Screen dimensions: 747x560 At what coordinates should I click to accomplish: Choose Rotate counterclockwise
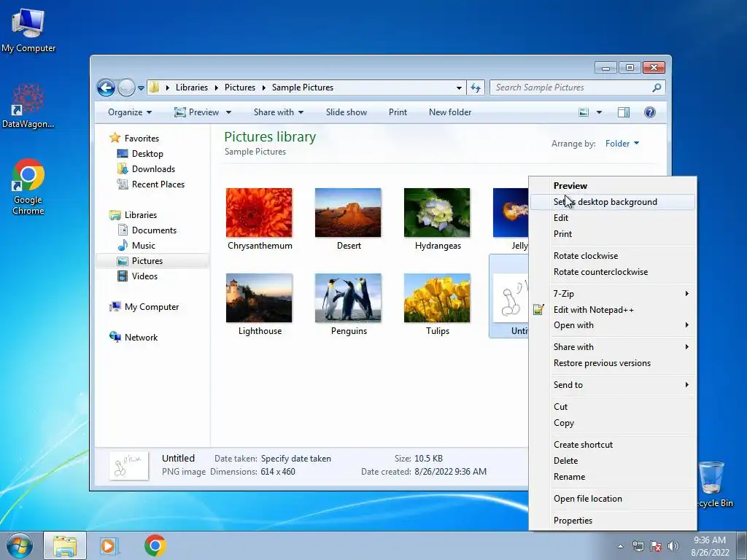613,272
